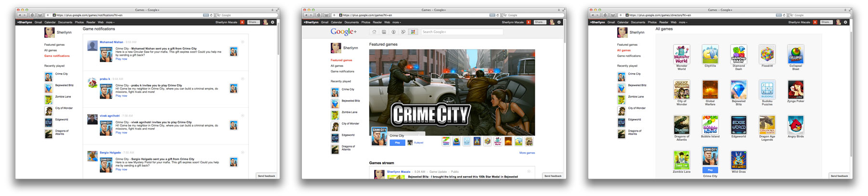Screen dimensions: 868x196
Task: Click Play button on Crime City in directory
Action: 710,170
